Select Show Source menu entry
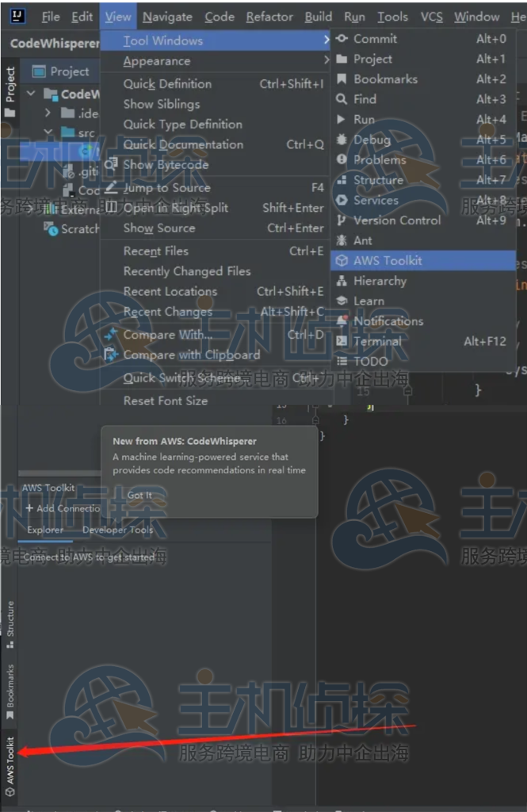 click(215, 228)
